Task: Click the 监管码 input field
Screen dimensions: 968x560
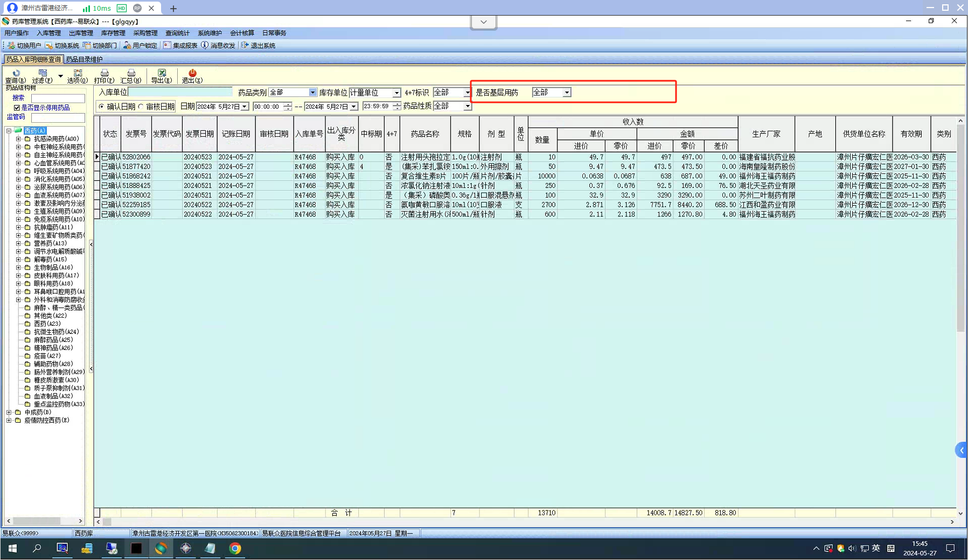Action: point(58,117)
